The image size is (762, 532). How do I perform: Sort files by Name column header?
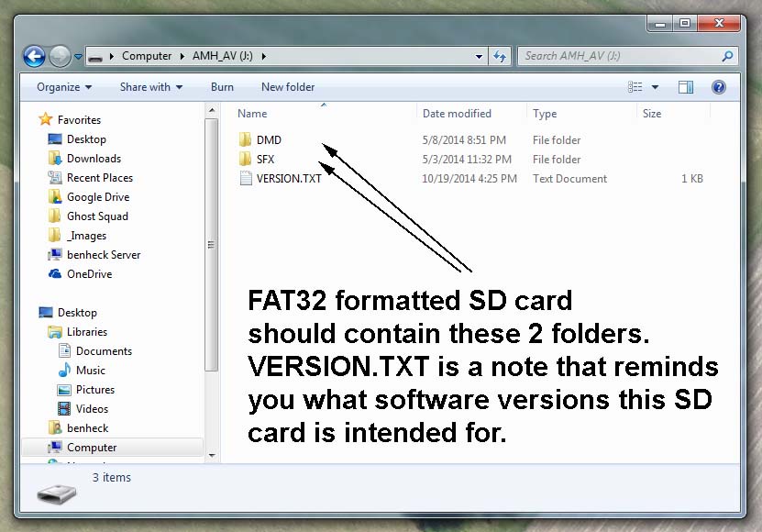pos(252,114)
